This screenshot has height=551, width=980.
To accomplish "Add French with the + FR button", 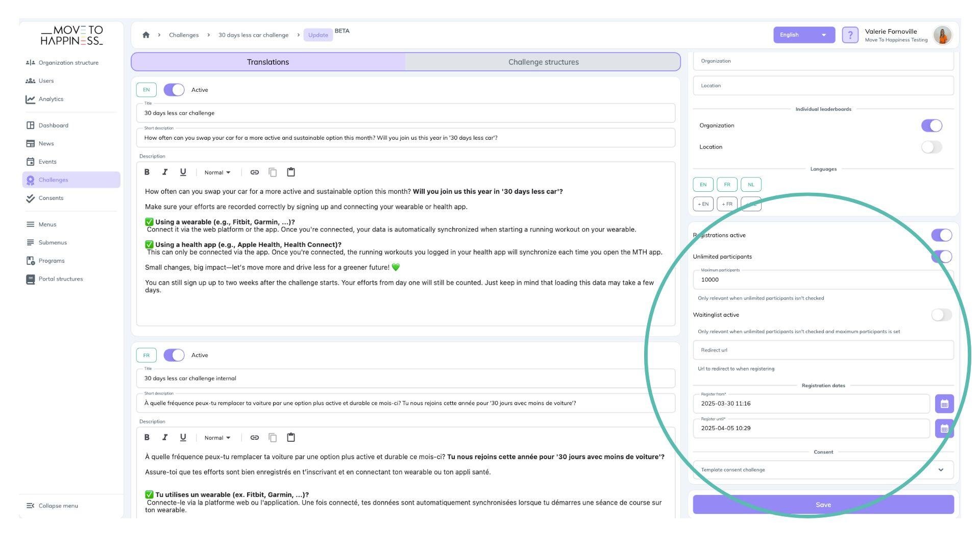I will point(727,204).
